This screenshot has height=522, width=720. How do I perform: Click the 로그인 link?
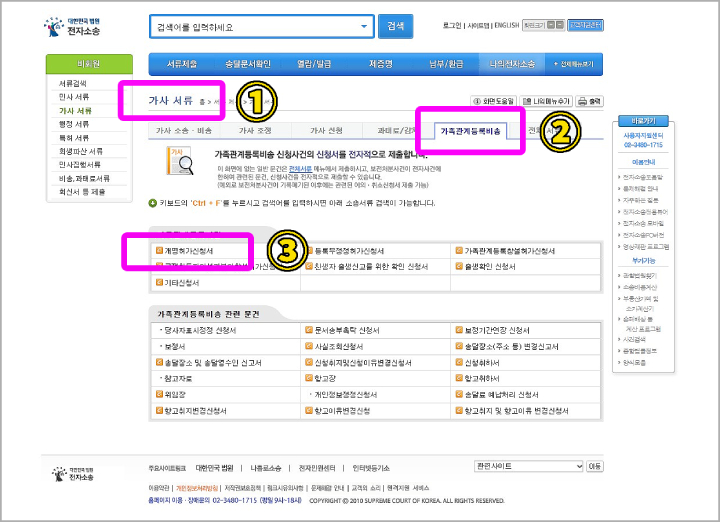[x=452, y=25]
